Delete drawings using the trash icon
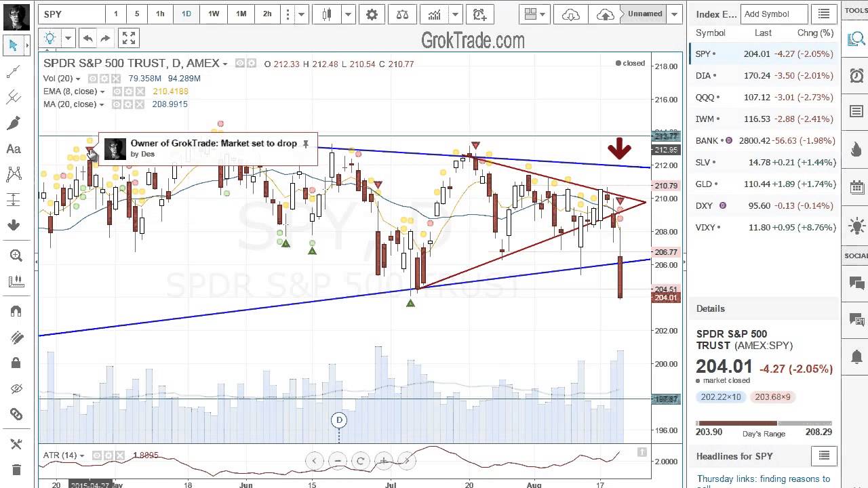 pos(15,470)
